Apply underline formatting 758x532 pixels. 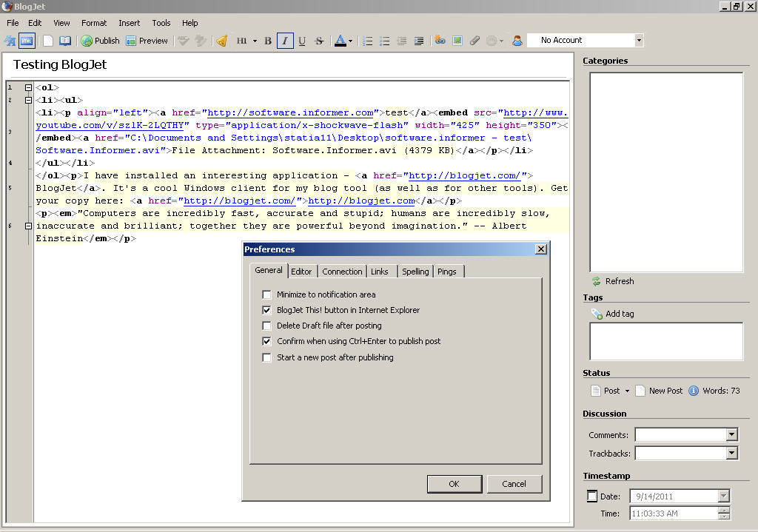[302, 41]
